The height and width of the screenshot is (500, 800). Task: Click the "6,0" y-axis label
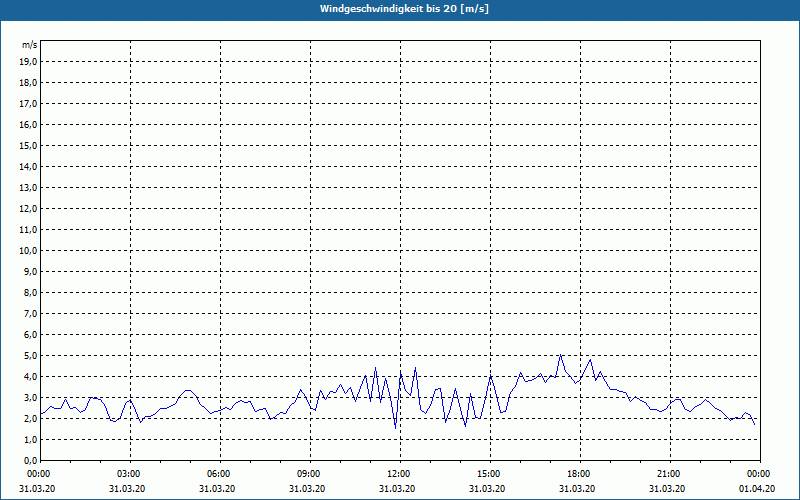click(31, 335)
